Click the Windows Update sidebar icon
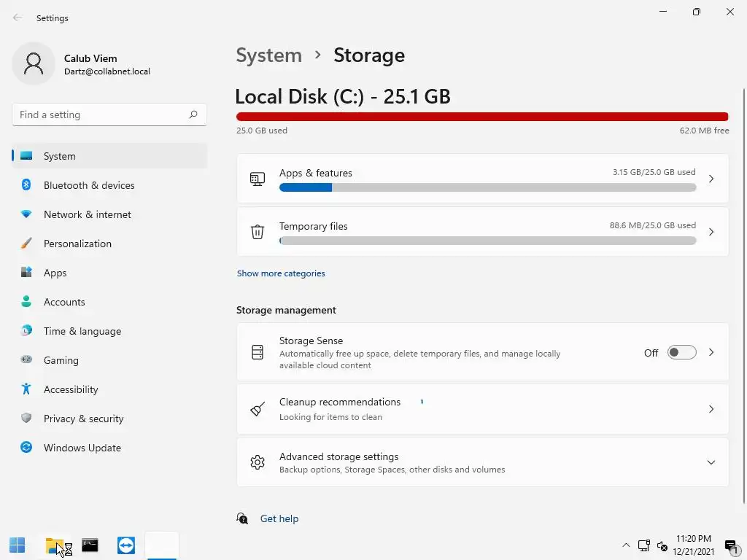747x560 pixels. pos(26,448)
